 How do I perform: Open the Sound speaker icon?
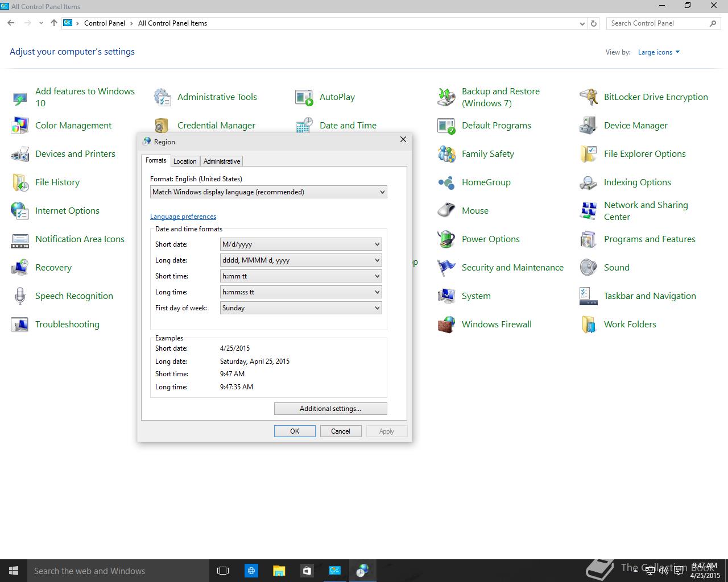point(589,268)
